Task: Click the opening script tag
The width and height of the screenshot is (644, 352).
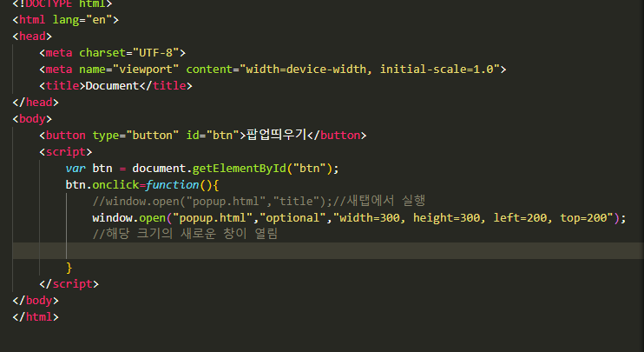Action: click(x=66, y=152)
